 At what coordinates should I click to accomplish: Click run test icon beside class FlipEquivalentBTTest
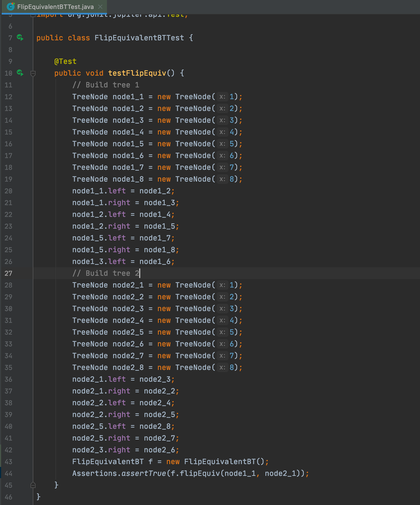pyautogui.click(x=20, y=38)
